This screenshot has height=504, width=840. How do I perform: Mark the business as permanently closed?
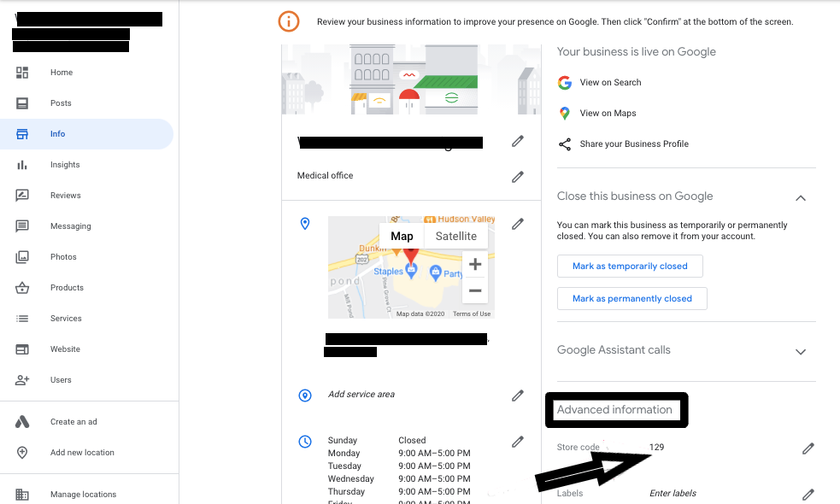631,298
